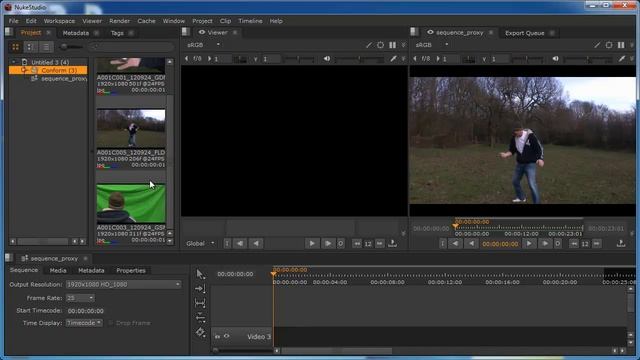Viewport: 640px width, 360px height.
Task: Skip forward 12 frames in sequence_proxy viewer
Action: click(x=597, y=244)
